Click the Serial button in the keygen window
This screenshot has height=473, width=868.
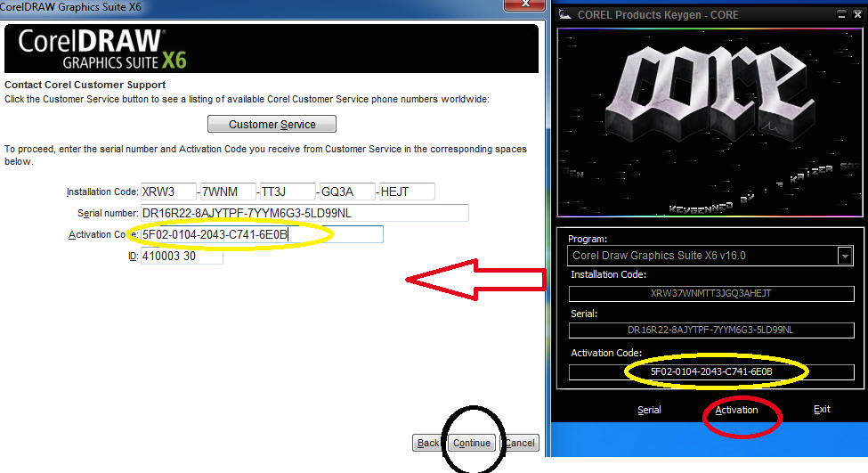click(x=649, y=410)
